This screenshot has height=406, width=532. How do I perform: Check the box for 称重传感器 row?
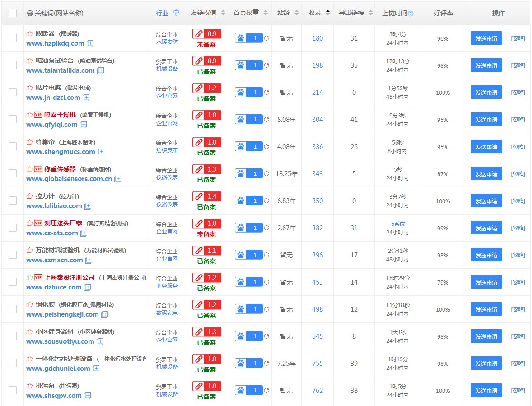[x=13, y=174]
